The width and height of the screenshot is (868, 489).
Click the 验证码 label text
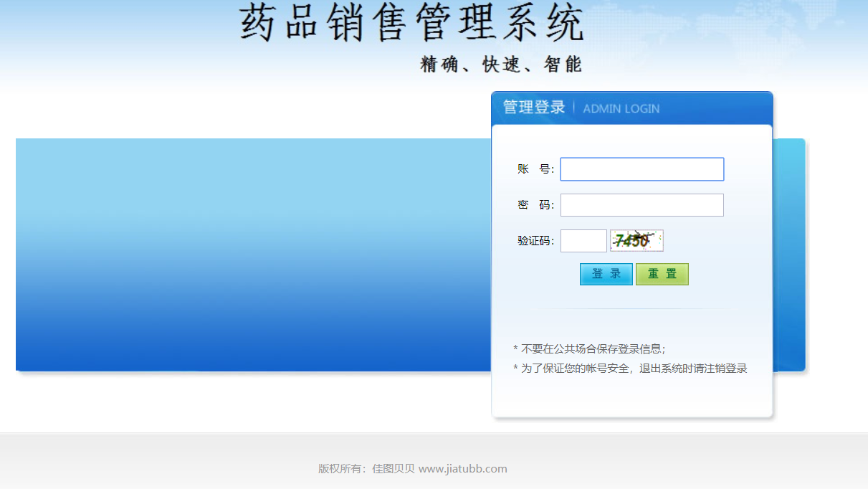535,240
